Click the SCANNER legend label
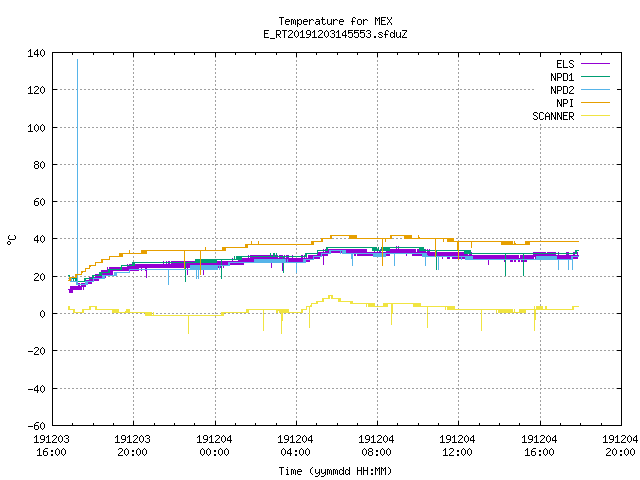The height and width of the screenshot is (480, 640). [553, 116]
